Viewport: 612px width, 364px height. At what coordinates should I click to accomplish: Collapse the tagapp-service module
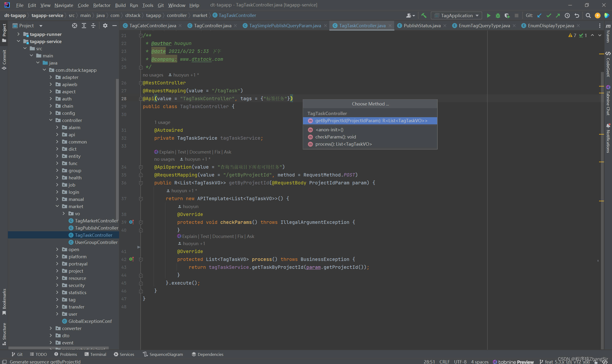coord(18,41)
